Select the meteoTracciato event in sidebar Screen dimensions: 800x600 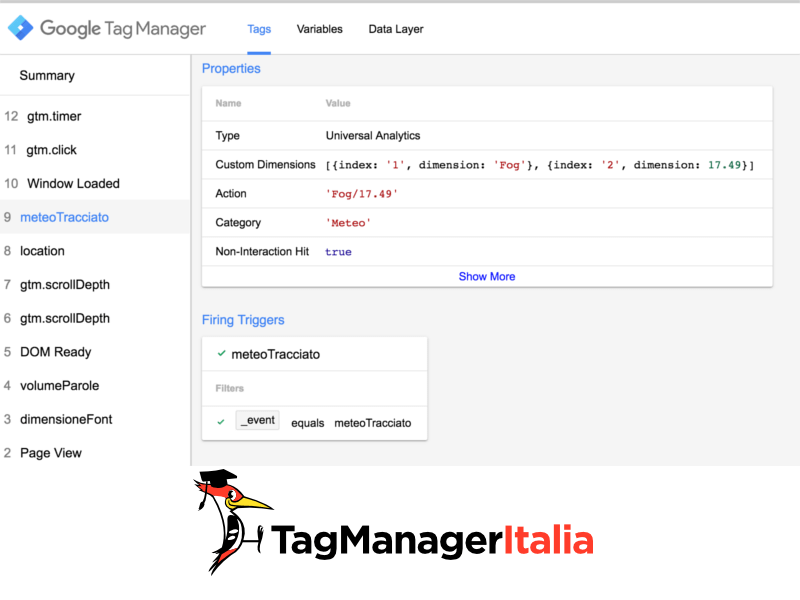pyautogui.click(x=64, y=217)
